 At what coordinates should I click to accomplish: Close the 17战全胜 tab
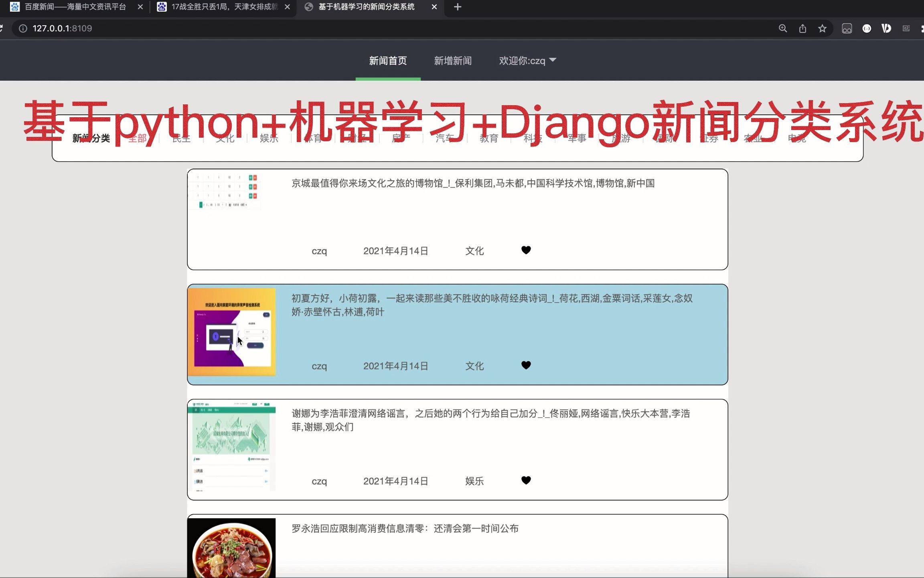(287, 7)
